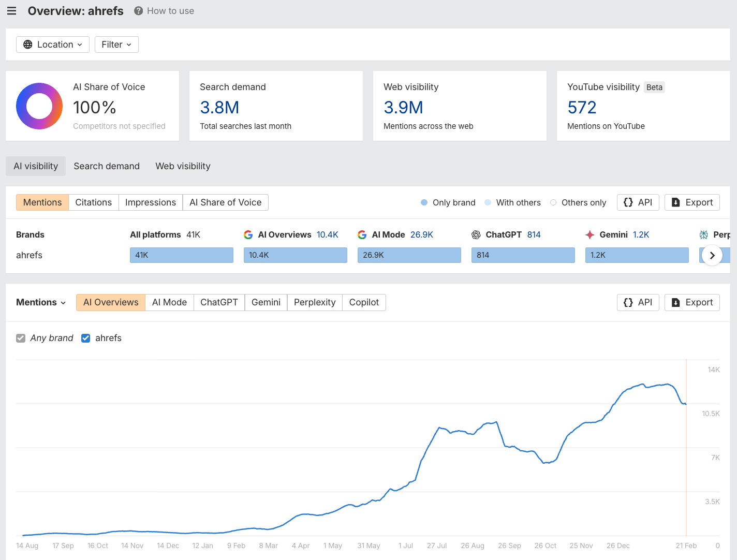Open the Filter dropdown
This screenshot has width=737, height=560.
[116, 44]
